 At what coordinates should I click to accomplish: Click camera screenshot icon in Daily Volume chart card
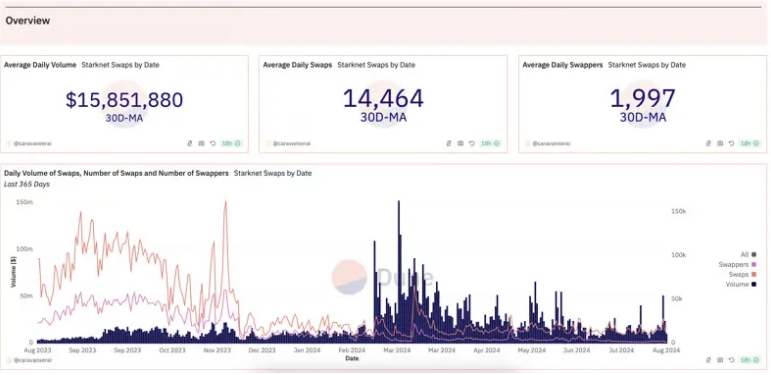click(x=720, y=360)
